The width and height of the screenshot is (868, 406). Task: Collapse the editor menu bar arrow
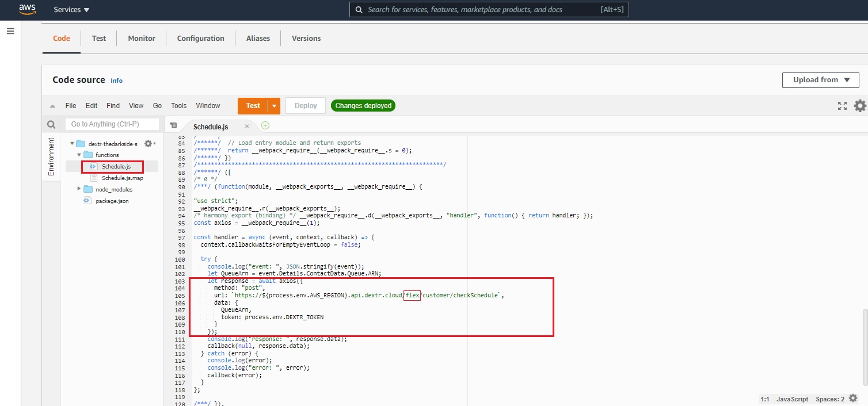coord(52,106)
